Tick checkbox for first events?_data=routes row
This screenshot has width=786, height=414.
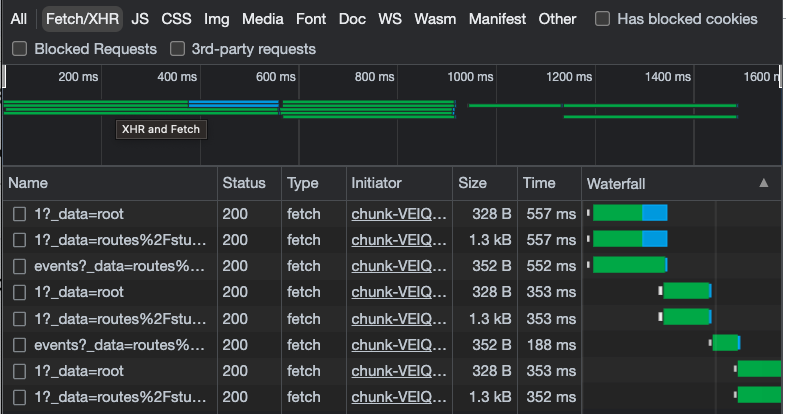[x=20, y=266]
